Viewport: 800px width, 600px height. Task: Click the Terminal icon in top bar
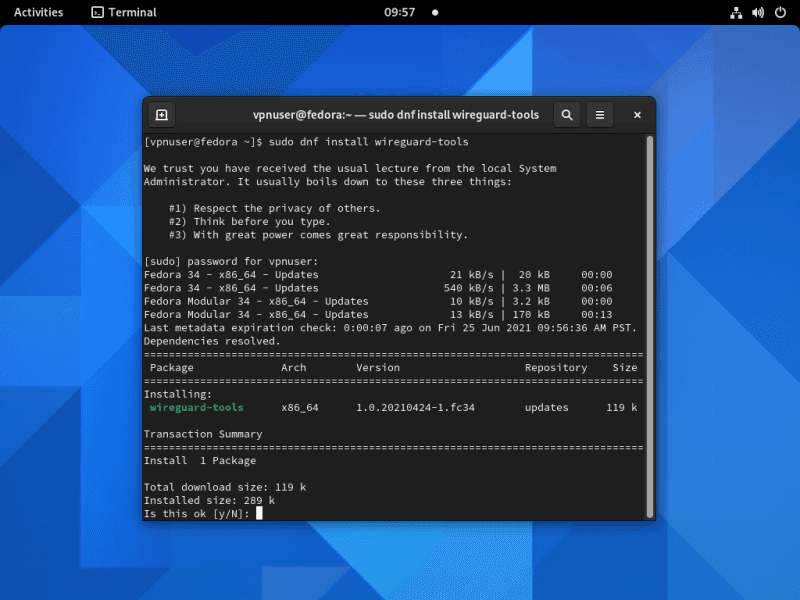coord(97,13)
